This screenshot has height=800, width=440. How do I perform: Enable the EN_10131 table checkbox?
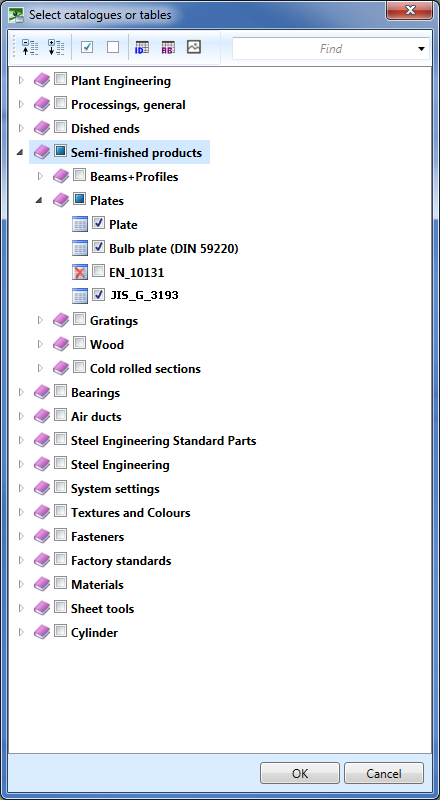pos(99,271)
